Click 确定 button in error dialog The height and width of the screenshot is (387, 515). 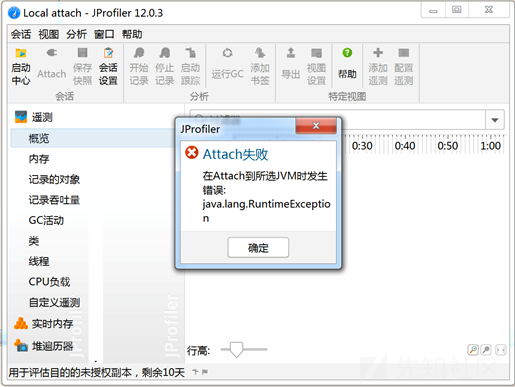click(x=258, y=248)
